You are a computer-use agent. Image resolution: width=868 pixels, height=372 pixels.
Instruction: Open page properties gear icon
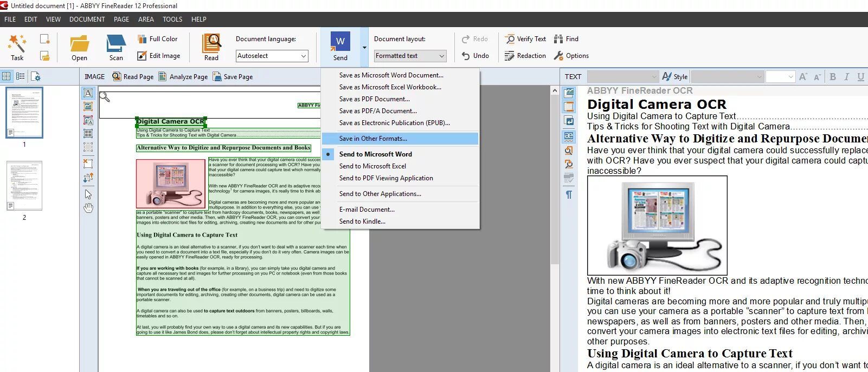(35, 76)
